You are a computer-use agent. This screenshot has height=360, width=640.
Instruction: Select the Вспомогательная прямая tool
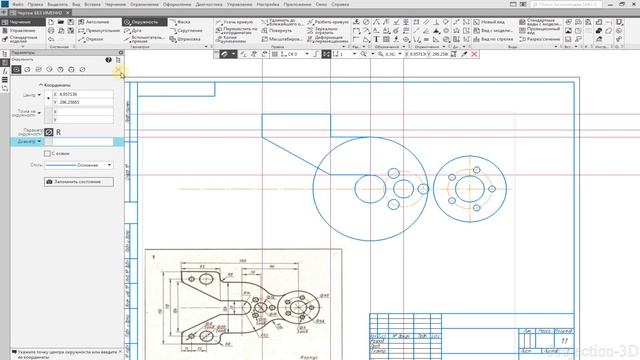click(144, 39)
